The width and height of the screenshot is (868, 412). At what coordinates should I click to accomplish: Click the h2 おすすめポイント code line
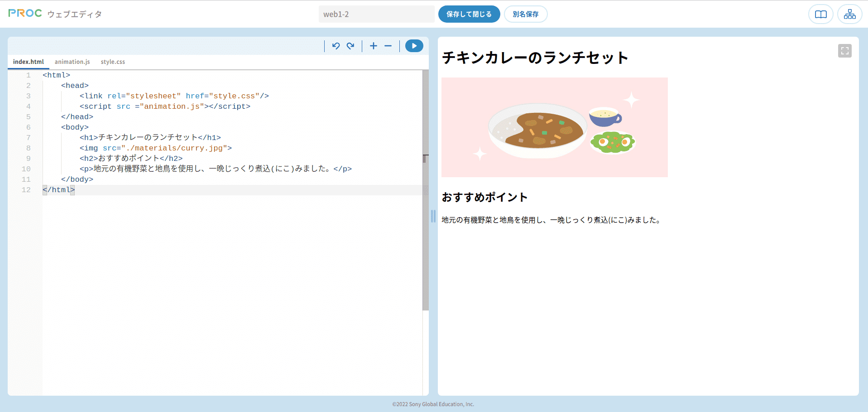click(x=131, y=159)
